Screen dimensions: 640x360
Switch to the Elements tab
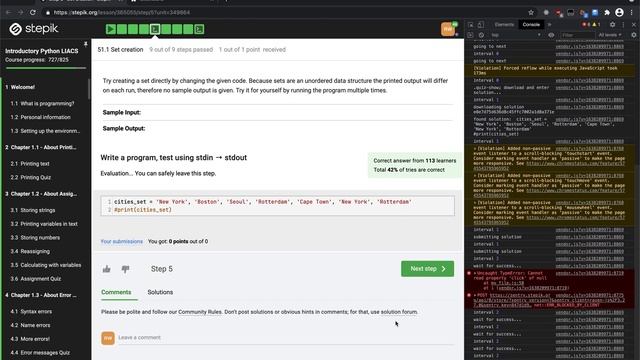click(x=504, y=24)
